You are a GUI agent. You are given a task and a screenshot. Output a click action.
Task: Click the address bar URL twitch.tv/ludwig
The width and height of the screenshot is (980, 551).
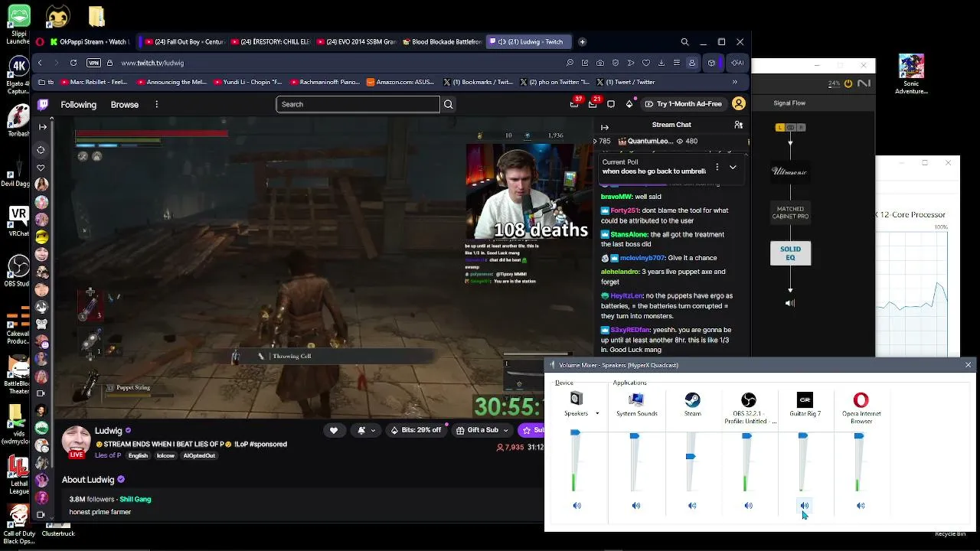(x=152, y=63)
